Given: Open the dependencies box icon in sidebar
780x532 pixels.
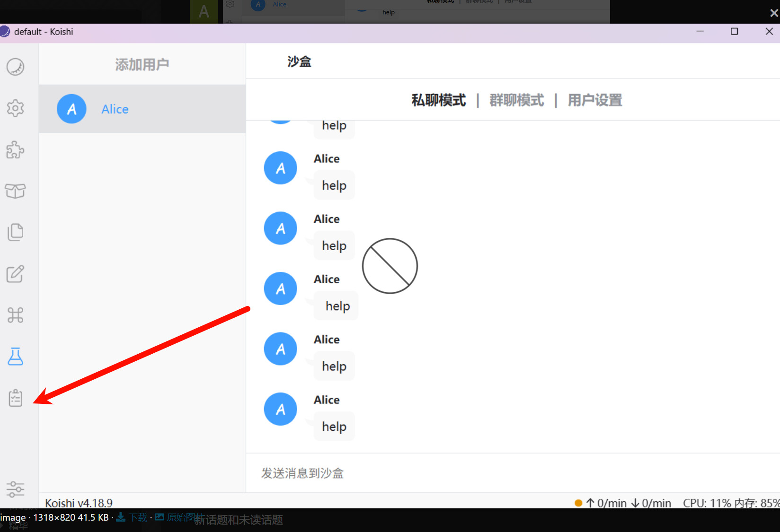Looking at the screenshot, I should click(x=15, y=191).
